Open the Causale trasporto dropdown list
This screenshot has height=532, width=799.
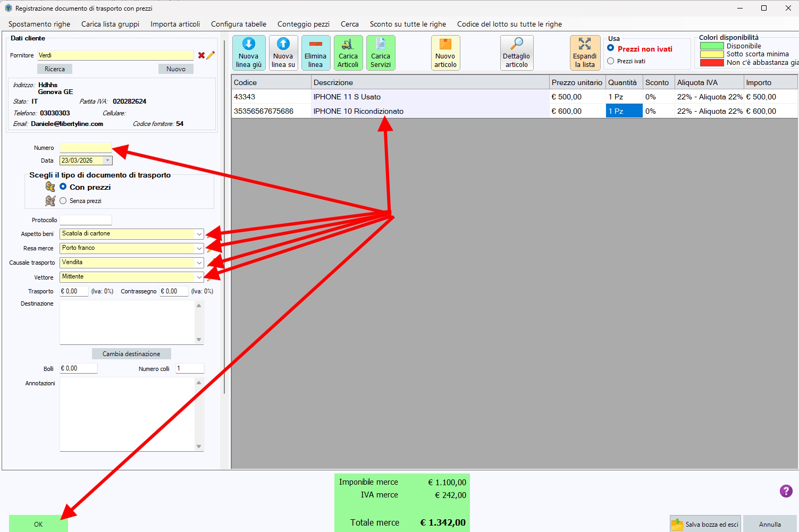coord(199,263)
